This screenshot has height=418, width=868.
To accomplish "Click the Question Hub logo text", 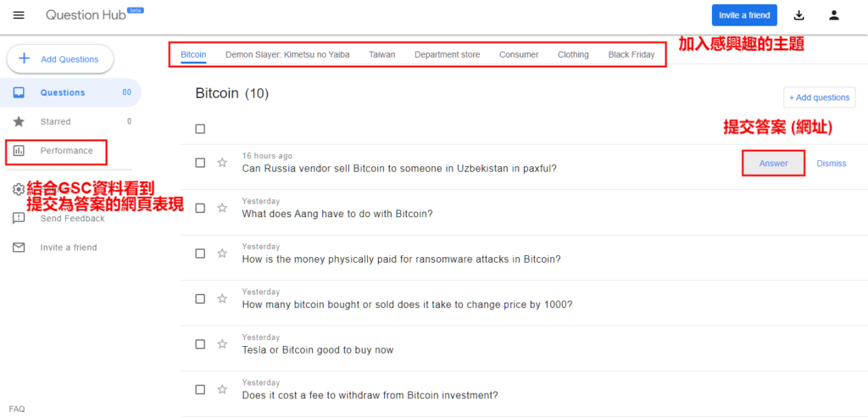I will click(x=86, y=15).
